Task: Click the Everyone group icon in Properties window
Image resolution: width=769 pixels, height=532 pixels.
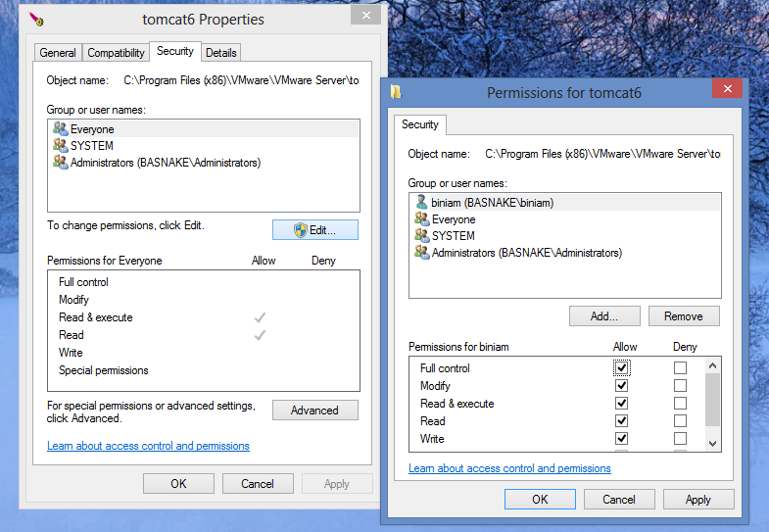Action: pos(61,129)
